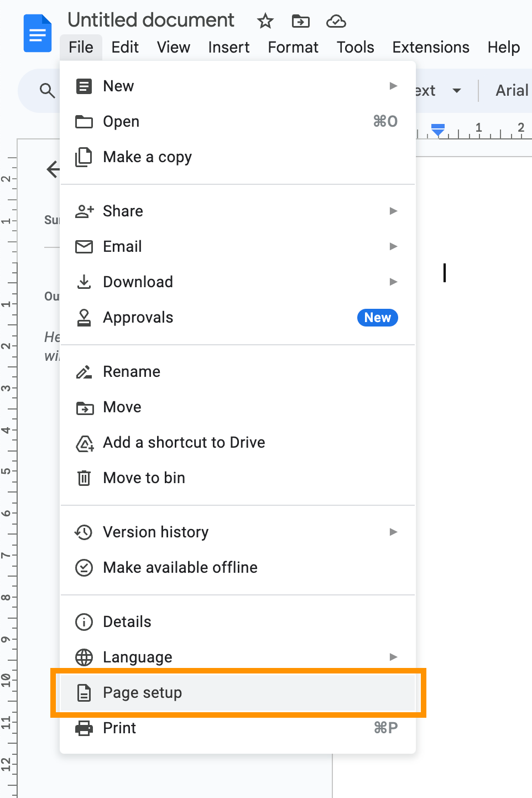Screen dimensions: 532x798
Task: Click the Email envelope icon
Action: point(84,247)
